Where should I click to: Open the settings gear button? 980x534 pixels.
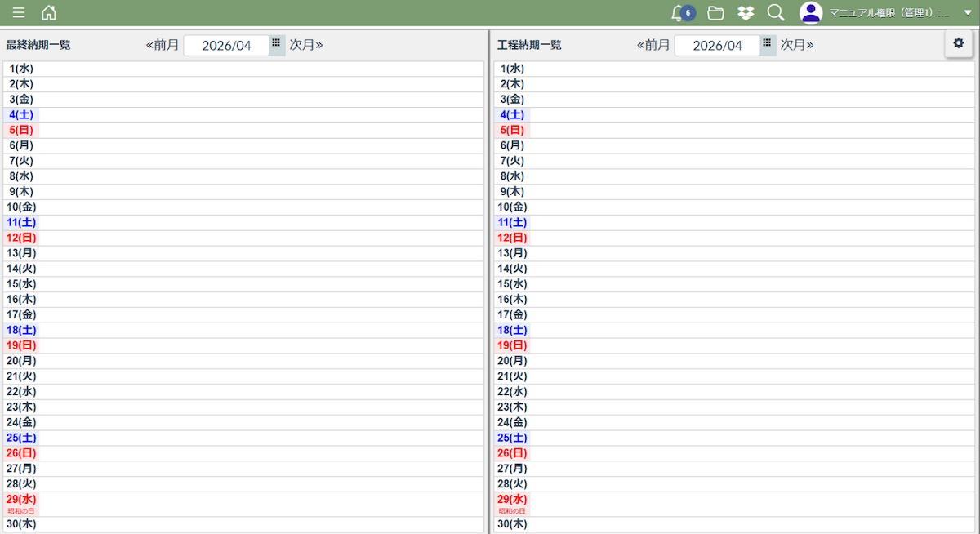(959, 43)
